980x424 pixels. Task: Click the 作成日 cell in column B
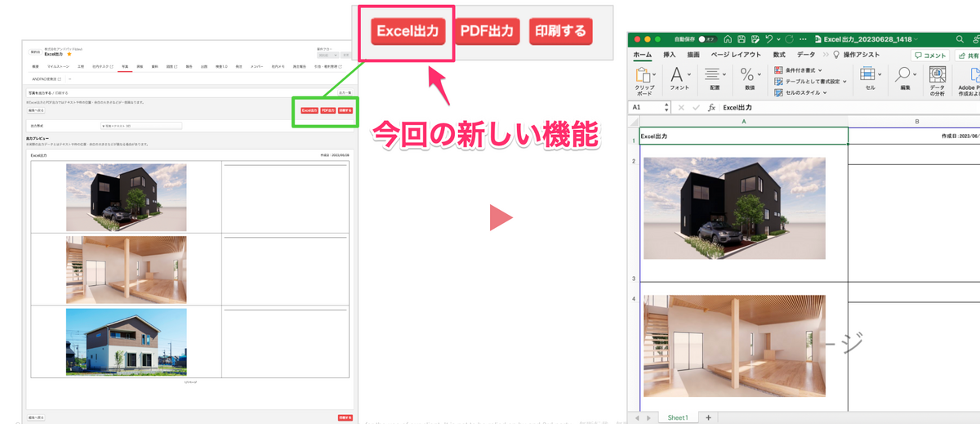point(915,136)
